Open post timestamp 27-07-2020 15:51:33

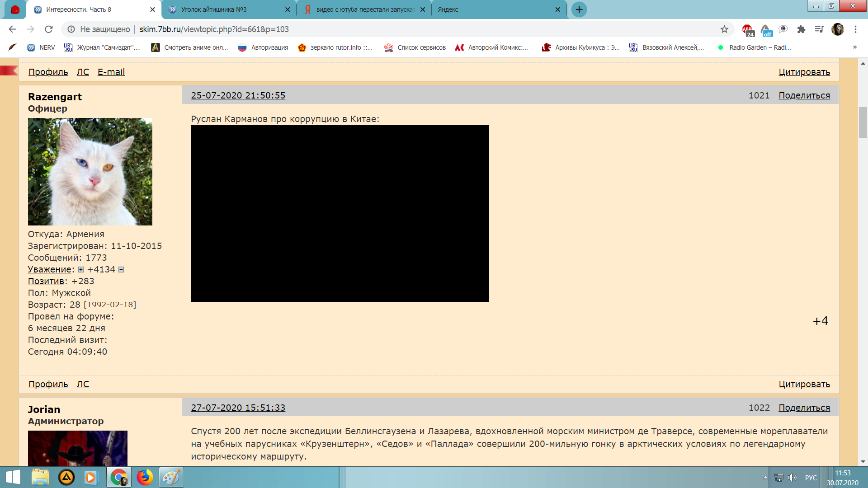[238, 408]
